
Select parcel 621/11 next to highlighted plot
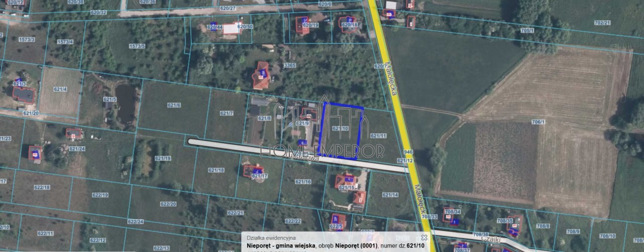click(378, 136)
